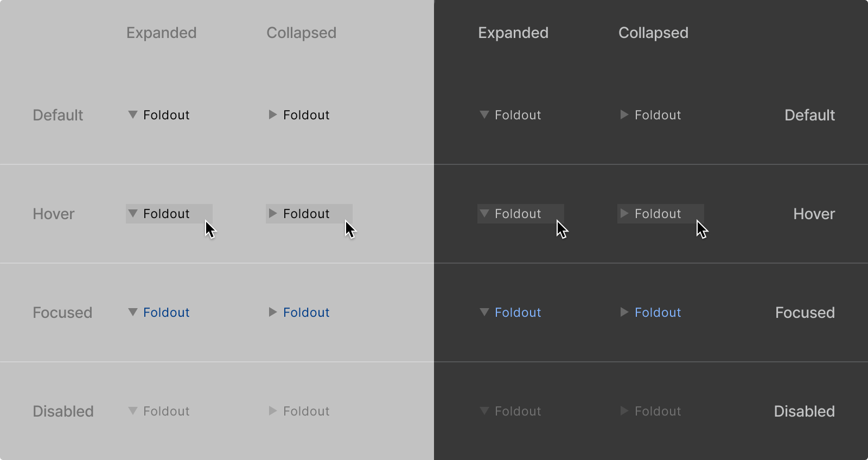Screen dimensions: 868x460
Task: Click the expanded triangle icon in Default dark row
Action: [484, 115]
